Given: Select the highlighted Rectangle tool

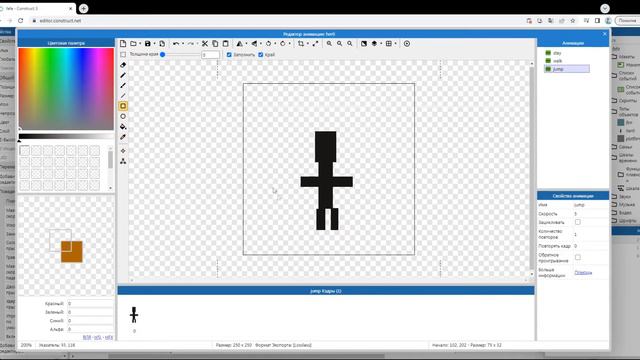Looking at the screenshot, I should (x=123, y=106).
